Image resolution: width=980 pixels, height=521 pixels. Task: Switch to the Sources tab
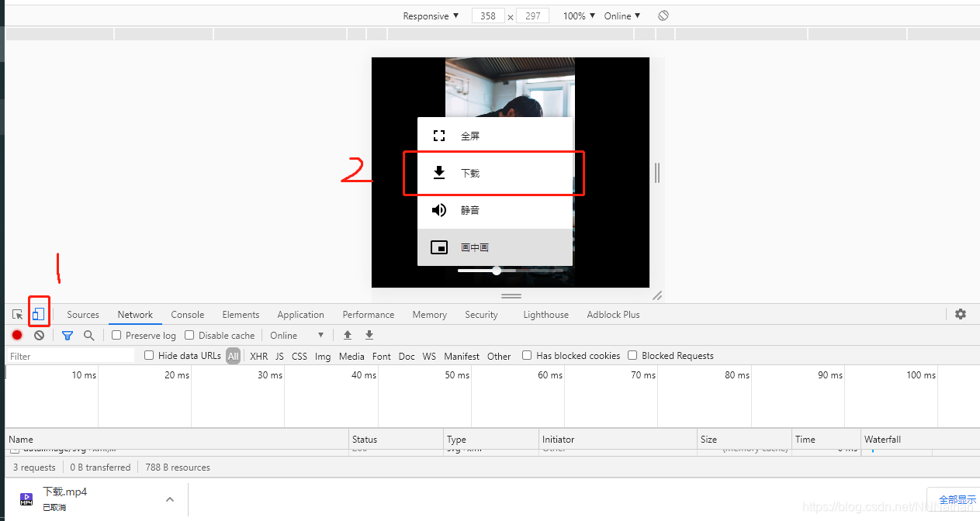click(x=83, y=315)
